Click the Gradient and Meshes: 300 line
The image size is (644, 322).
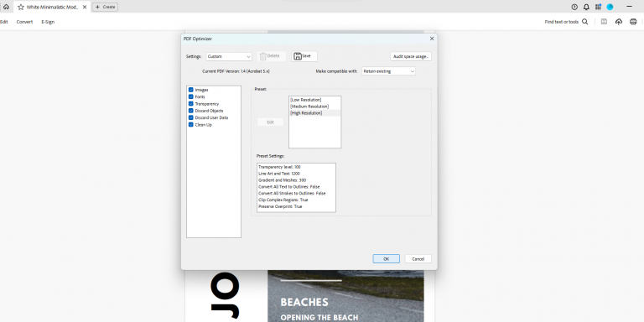pyautogui.click(x=282, y=180)
